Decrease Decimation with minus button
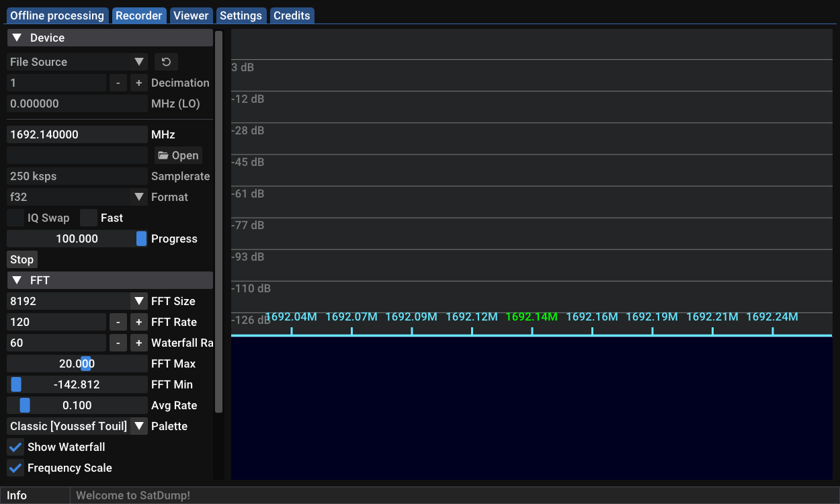 (118, 83)
